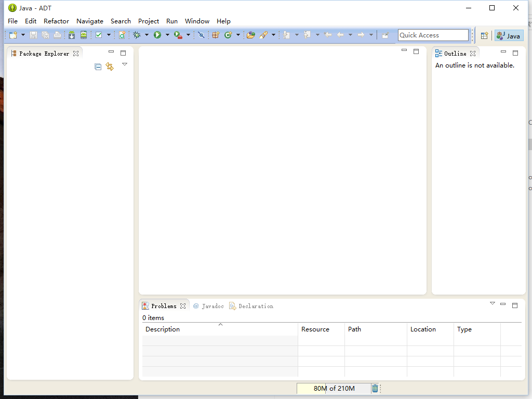
Task: Run garbage collector via trash icon
Action: click(375, 389)
